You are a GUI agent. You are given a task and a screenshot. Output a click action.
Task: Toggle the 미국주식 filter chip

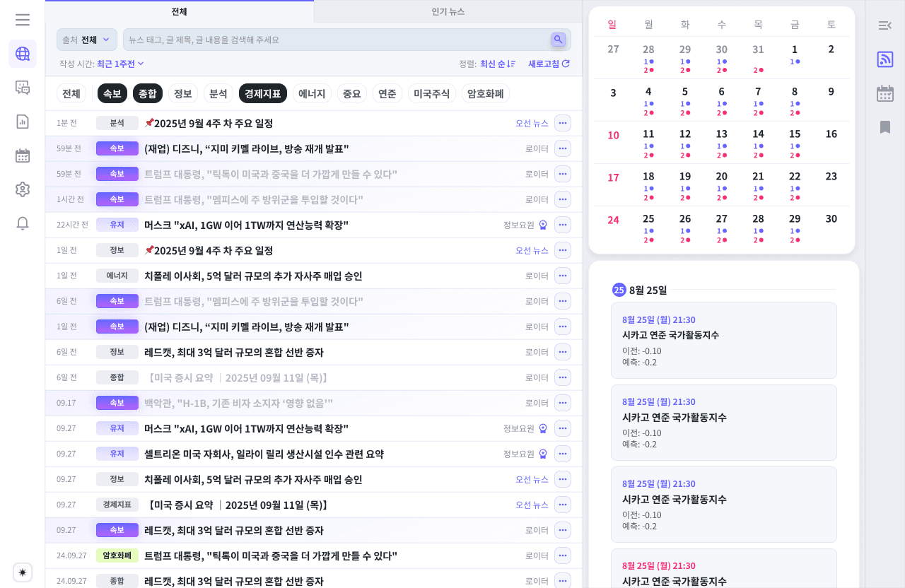click(432, 93)
